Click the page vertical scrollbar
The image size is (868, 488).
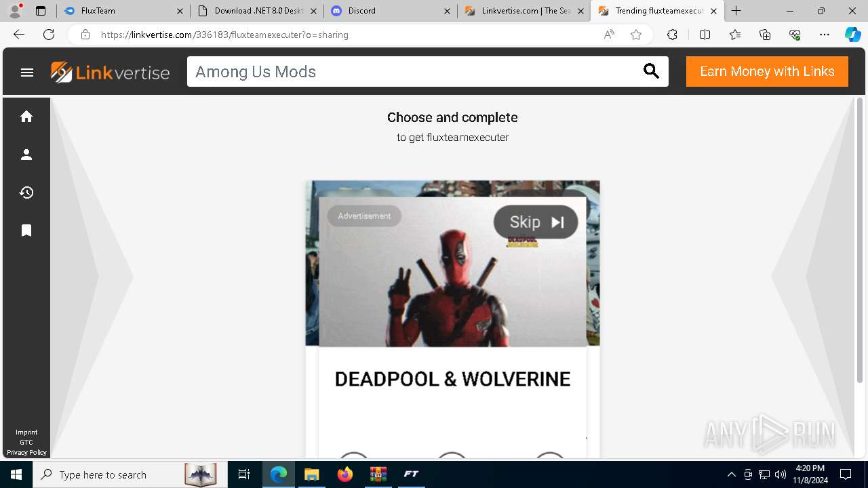pos(860,241)
